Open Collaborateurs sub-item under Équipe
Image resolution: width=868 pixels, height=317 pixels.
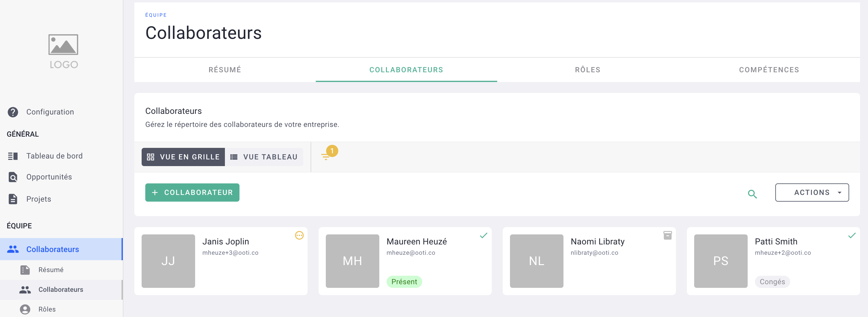pyautogui.click(x=61, y=290)
